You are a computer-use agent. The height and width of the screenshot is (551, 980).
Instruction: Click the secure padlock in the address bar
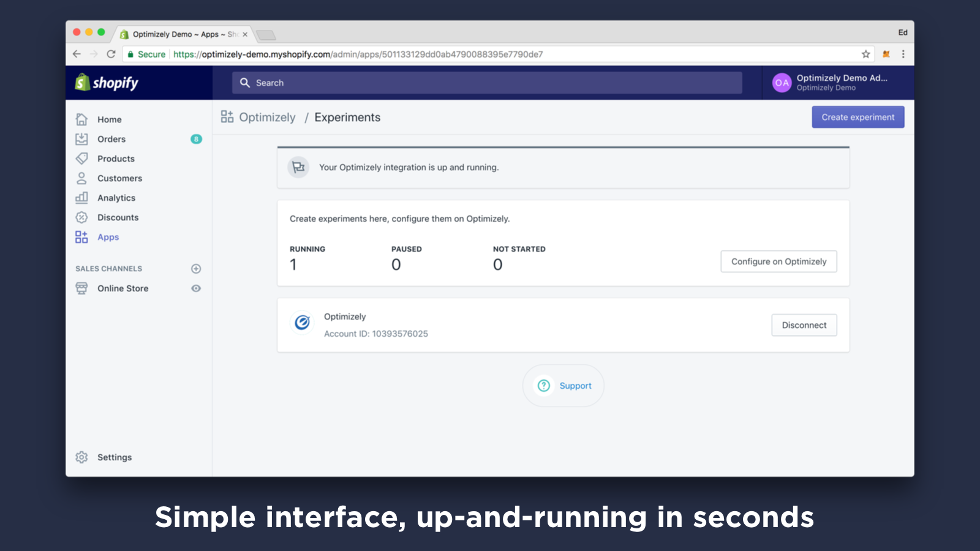(x=130, y=54)
